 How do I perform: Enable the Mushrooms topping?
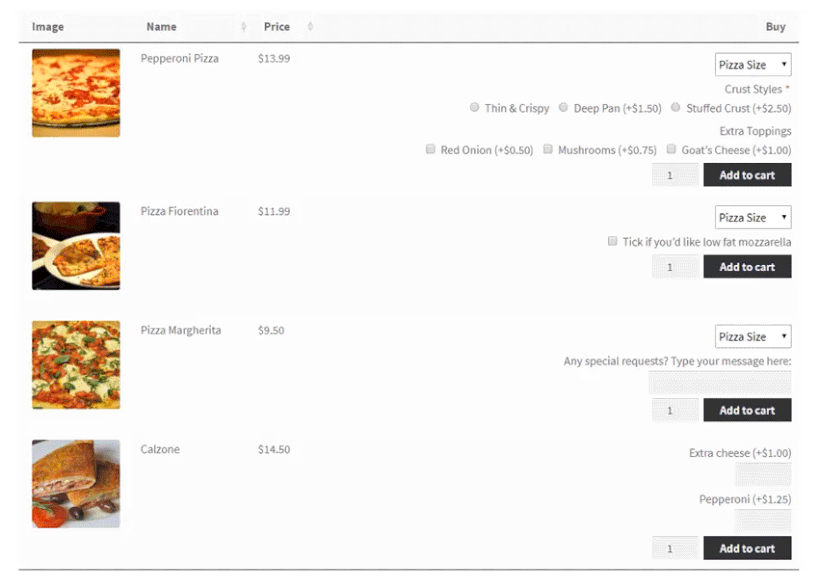[548, 148]
